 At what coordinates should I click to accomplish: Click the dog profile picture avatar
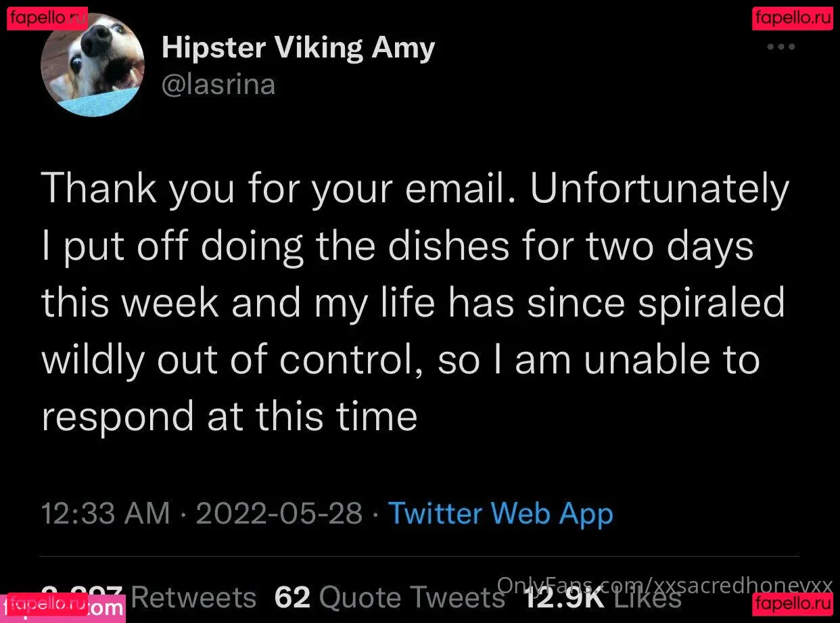coord(93,65)
